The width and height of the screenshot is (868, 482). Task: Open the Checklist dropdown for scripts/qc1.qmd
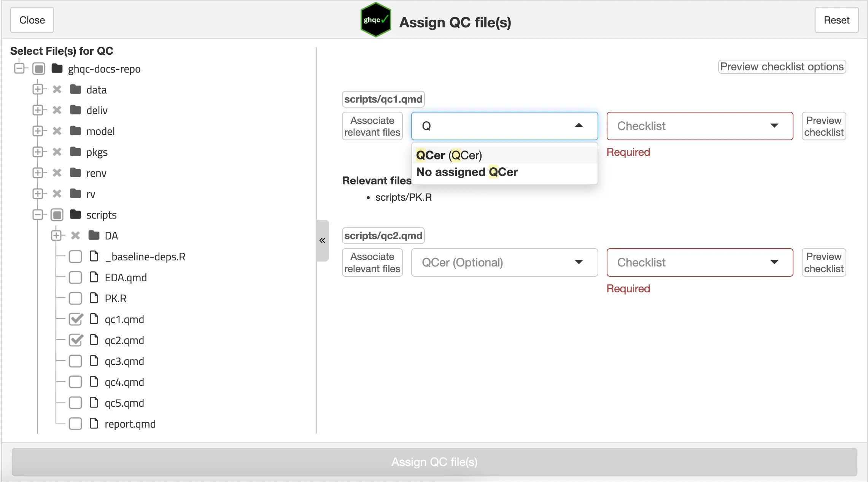coord(699,126)
